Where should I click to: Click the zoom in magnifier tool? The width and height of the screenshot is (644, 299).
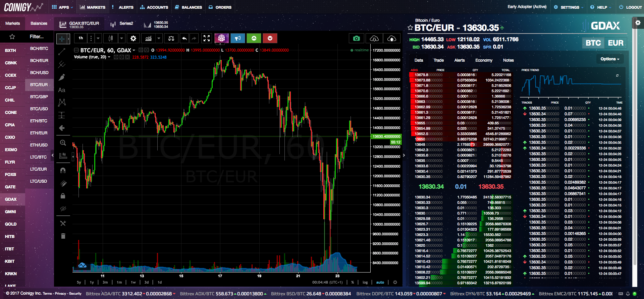click(x=63, y=143)
